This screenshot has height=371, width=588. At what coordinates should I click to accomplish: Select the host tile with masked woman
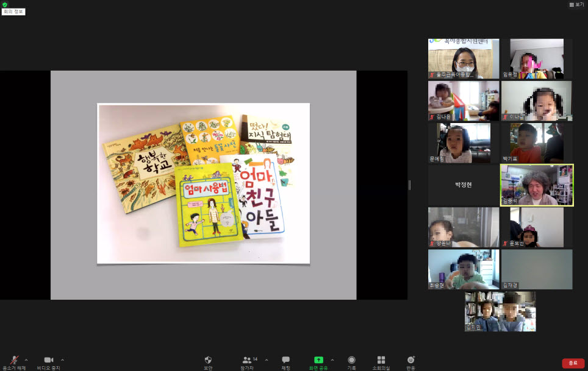[464, 58]
